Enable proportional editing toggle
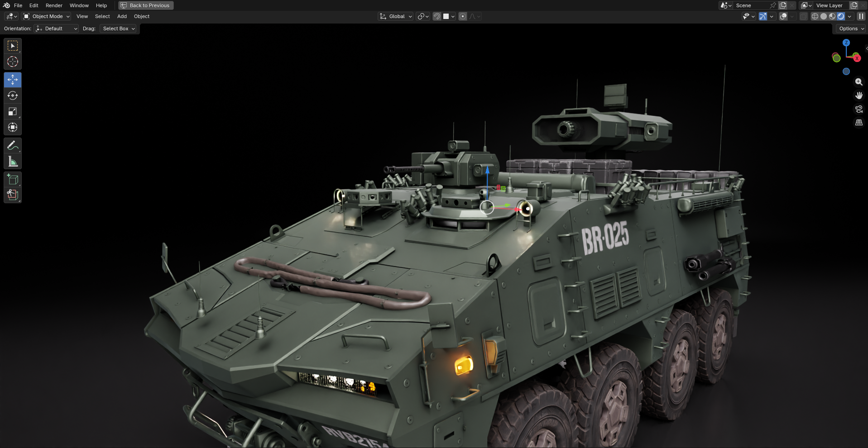Image resolution: width=868 pixels, height=448 pixels. coord(463,16)
